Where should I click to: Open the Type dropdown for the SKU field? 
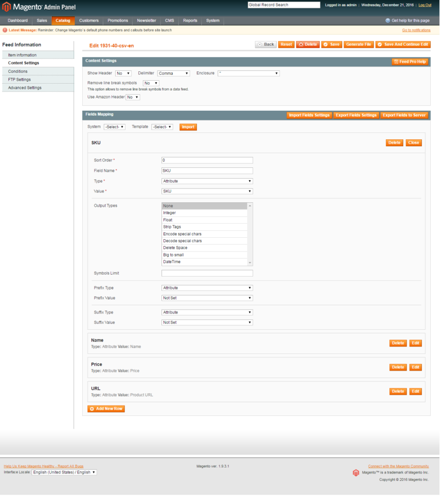pyautogui.click(x=207, y=181)
